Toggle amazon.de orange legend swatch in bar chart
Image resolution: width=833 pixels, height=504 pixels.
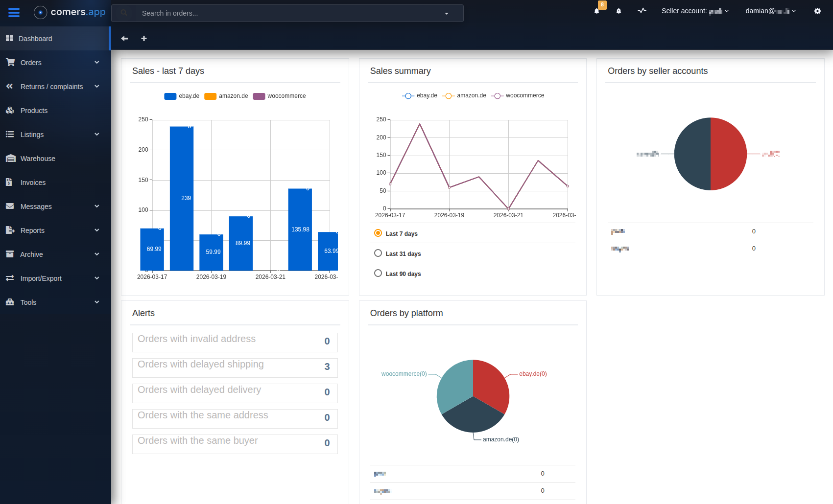(x=210, y=96)
